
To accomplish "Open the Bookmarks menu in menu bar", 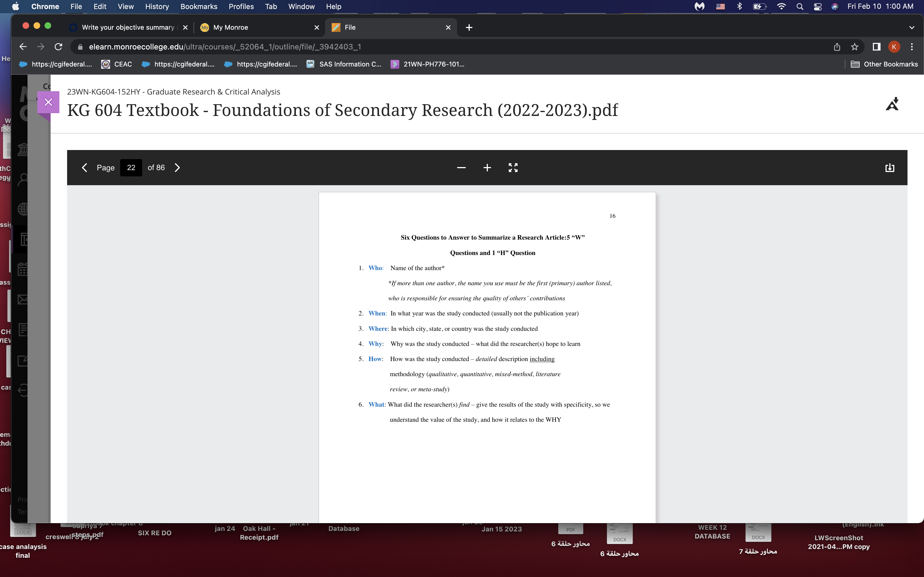I will 199,7.
